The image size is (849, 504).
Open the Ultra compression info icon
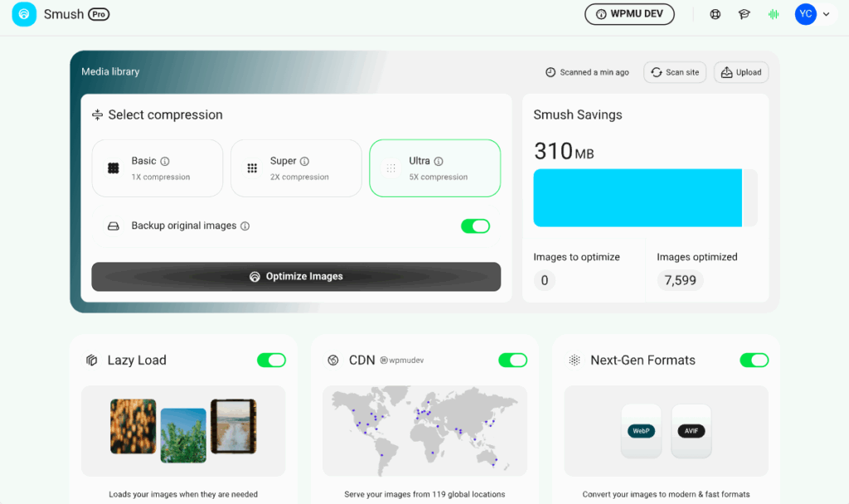tap(439, 162)
